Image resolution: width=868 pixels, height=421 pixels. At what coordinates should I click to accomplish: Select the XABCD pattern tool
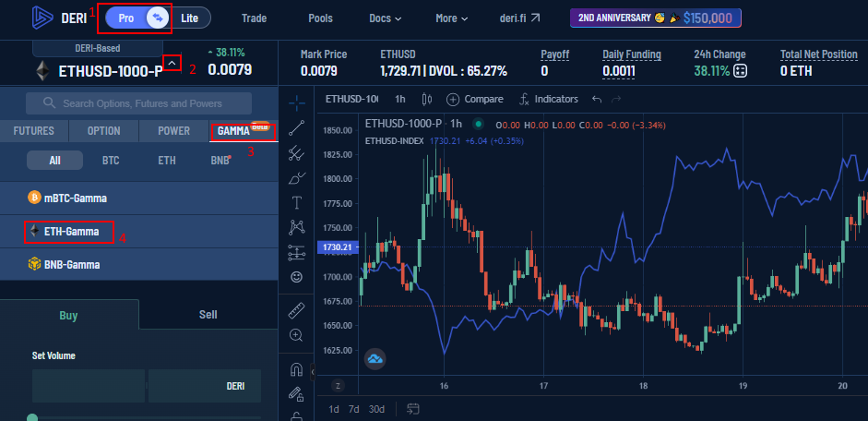coord(297,227)
